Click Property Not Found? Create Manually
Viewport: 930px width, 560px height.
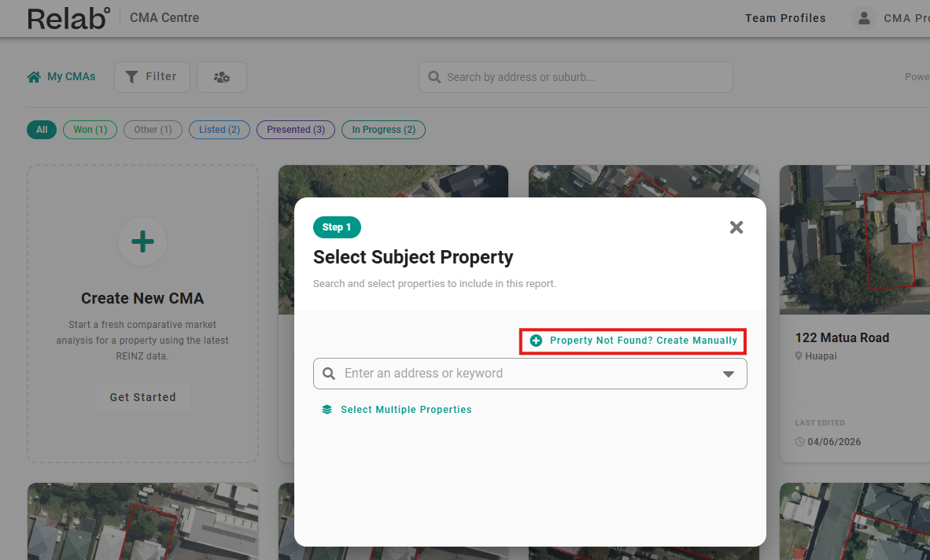point(633,341)
